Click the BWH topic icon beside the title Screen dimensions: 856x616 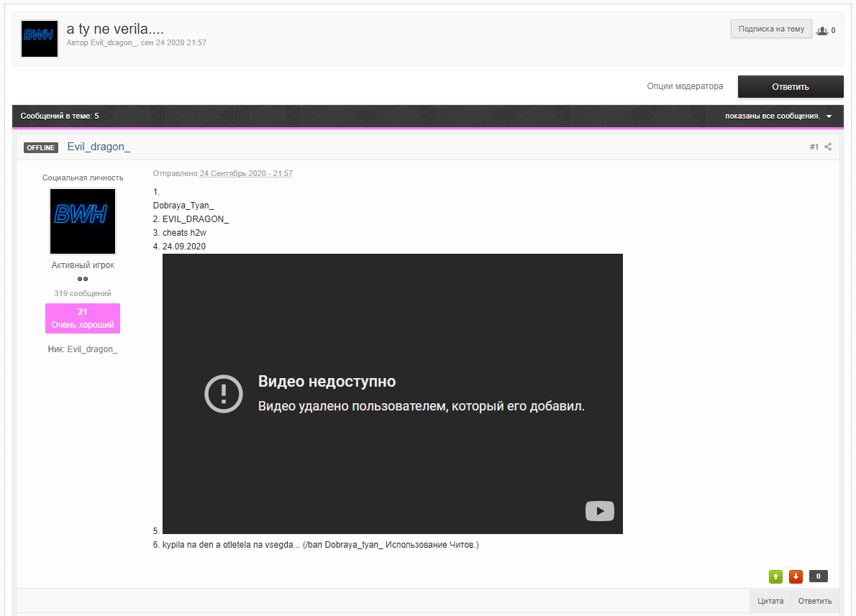point(40,39)
